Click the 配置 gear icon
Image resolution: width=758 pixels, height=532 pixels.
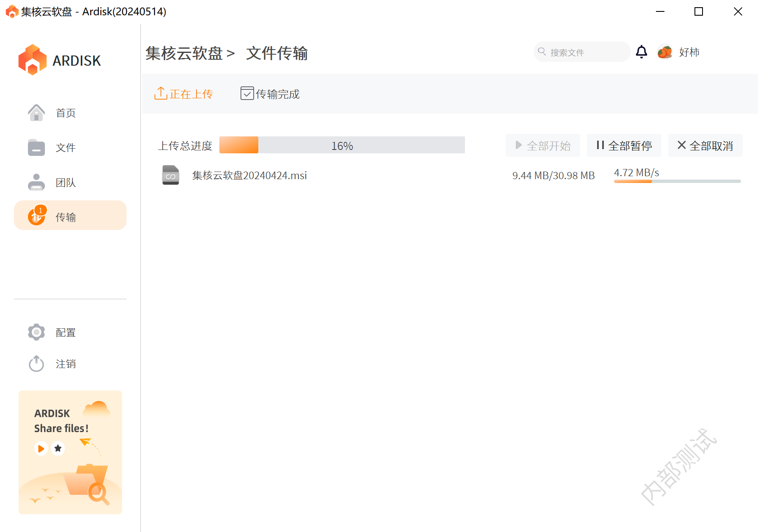(36, 332)
